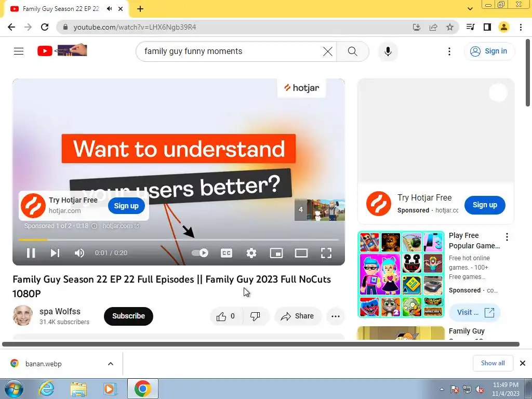Subscribe to spa Wolfss channel

pos(129,316)
